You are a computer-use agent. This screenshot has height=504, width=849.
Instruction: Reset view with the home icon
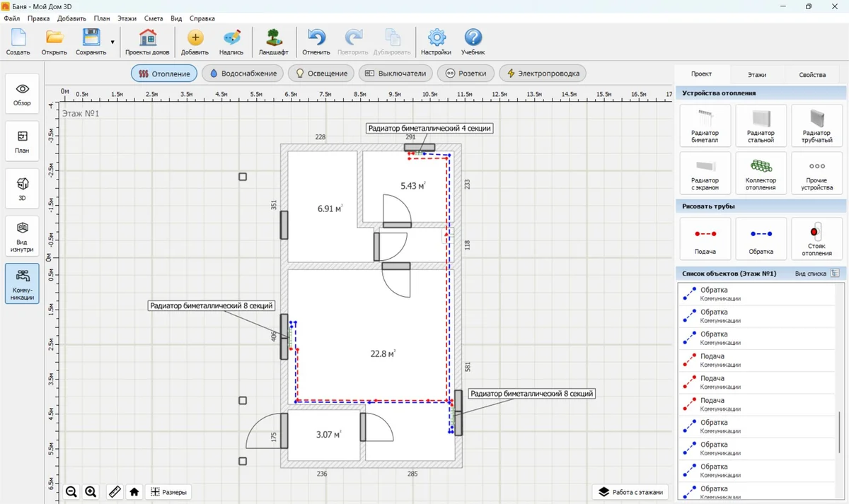tap(134, 492)
